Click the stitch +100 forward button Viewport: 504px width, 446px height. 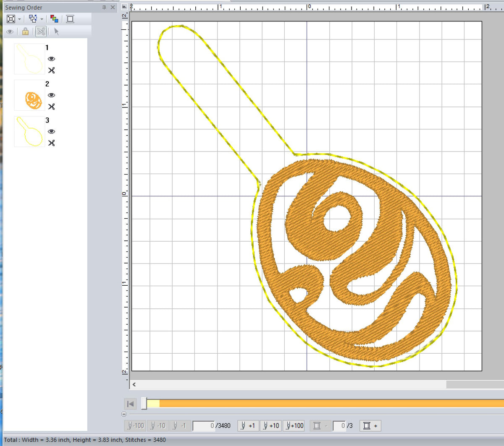(294, 425)
